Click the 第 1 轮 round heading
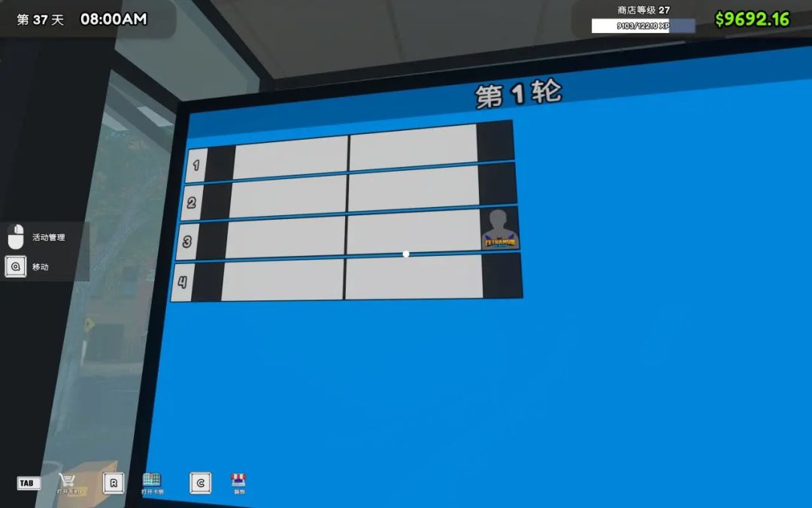812x508 pixels. click(518, 94)
